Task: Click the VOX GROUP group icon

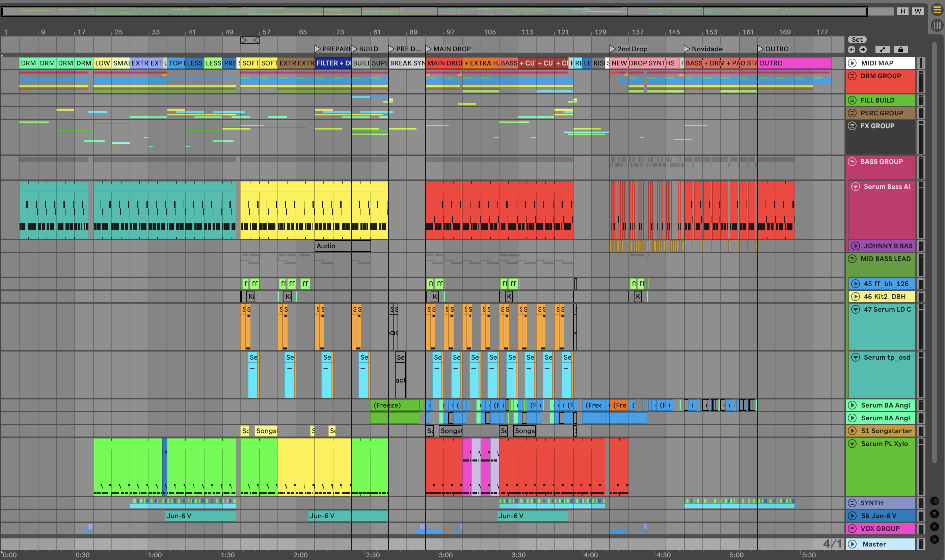Action: pos(852,528)
